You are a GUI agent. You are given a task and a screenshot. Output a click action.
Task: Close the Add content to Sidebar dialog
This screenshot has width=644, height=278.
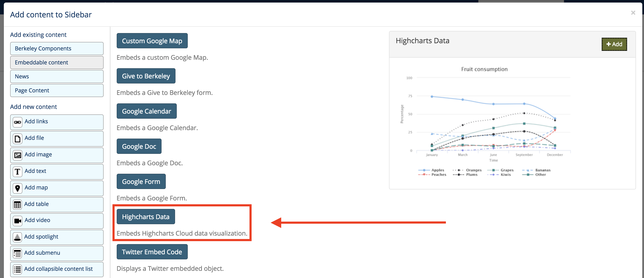coord(633,13)
